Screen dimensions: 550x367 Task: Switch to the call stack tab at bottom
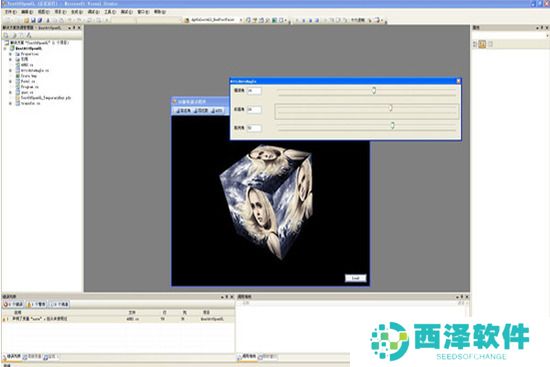(x=247, y=357)
